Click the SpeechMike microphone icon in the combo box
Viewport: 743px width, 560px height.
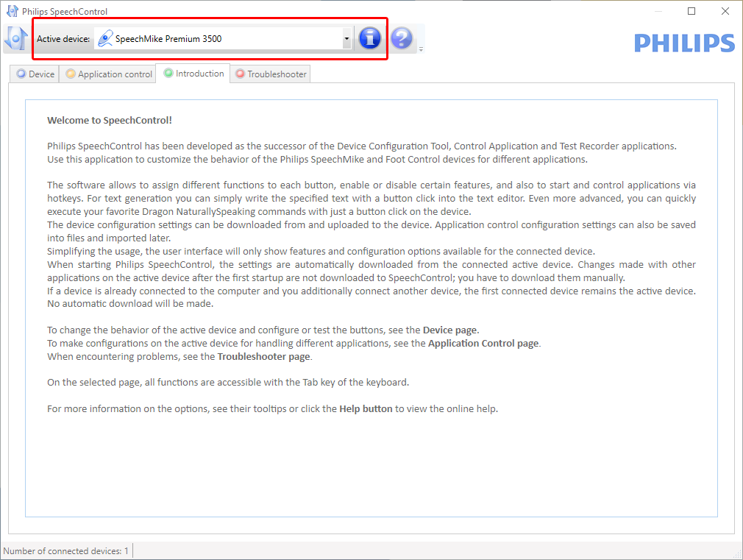pos(105,39)
